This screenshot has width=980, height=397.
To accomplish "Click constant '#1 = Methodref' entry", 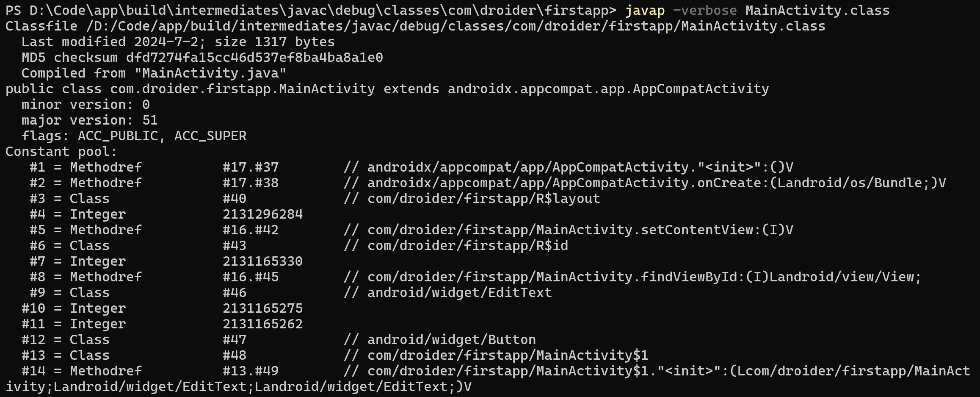I will pos(86,167).
